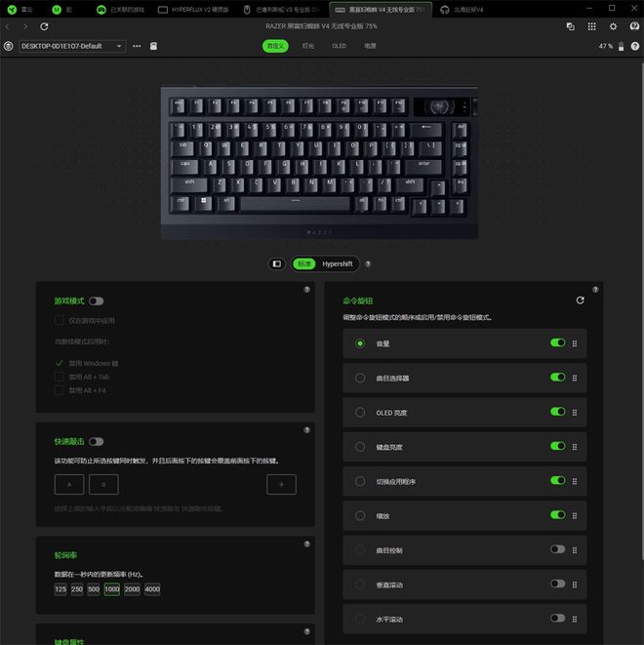Click the drag handle of the OLED brightness row
644x645 pixels.
coord(575,412)
